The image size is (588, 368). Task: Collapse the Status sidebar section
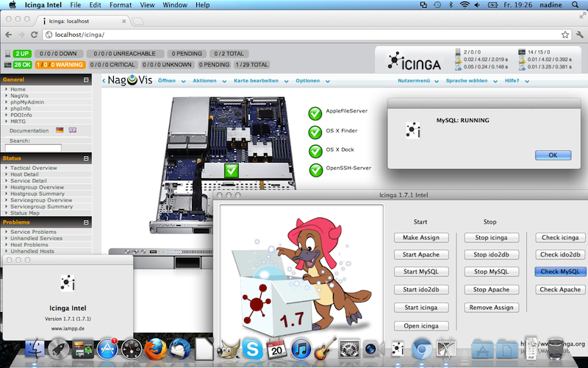click(x=86, y=158)
